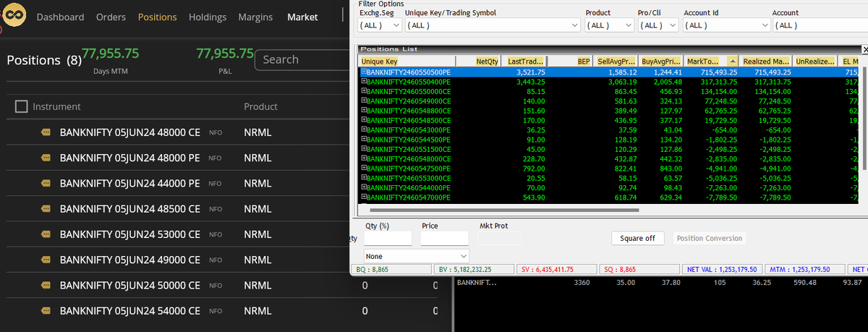Expand BANKNIFTY2460548000CE row
The image size is (868, 332).
(x=363, y=158)
